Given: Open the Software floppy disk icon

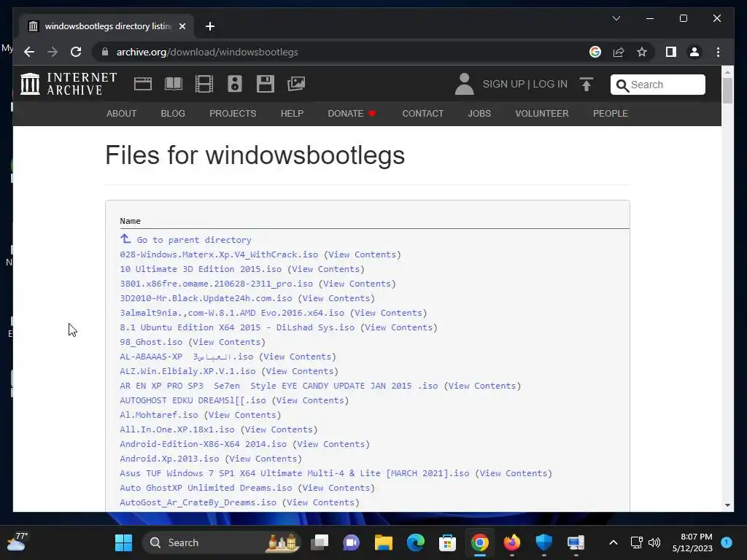Looking at the screenshot, I should 266,84.
